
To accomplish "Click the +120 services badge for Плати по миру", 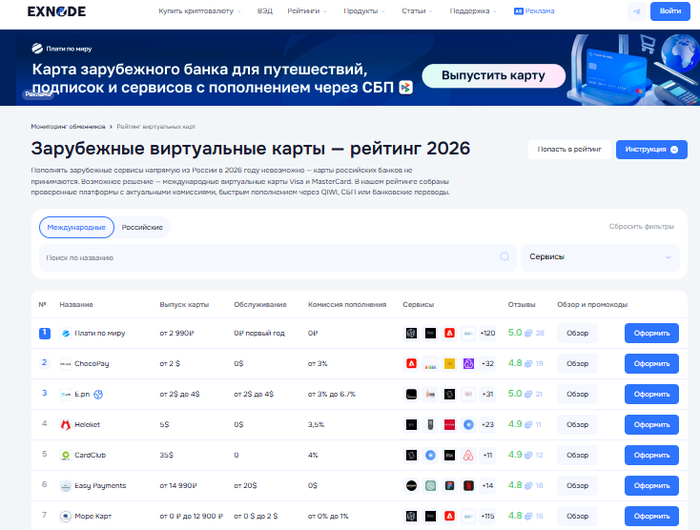I will point(487,333).
